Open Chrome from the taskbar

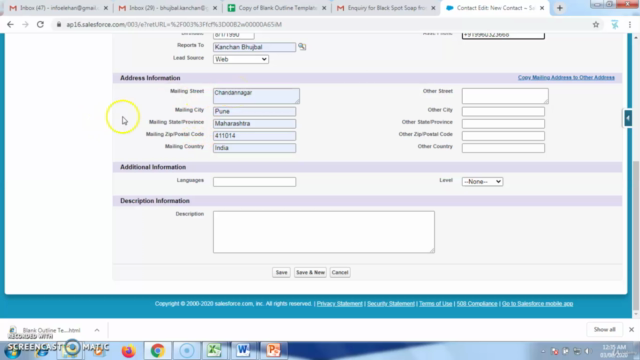[x=158, y=350]
